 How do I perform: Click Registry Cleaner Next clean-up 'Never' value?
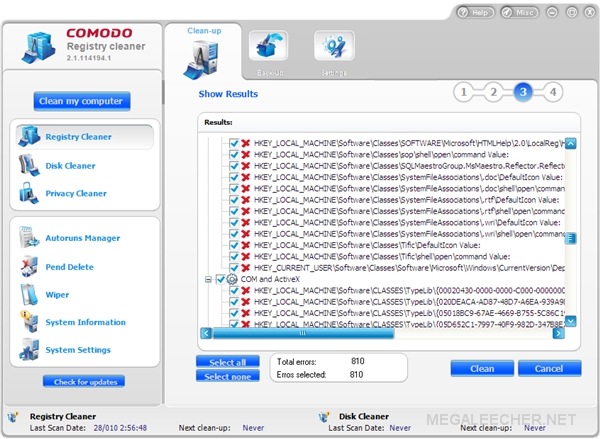click(x=253, y=428)
